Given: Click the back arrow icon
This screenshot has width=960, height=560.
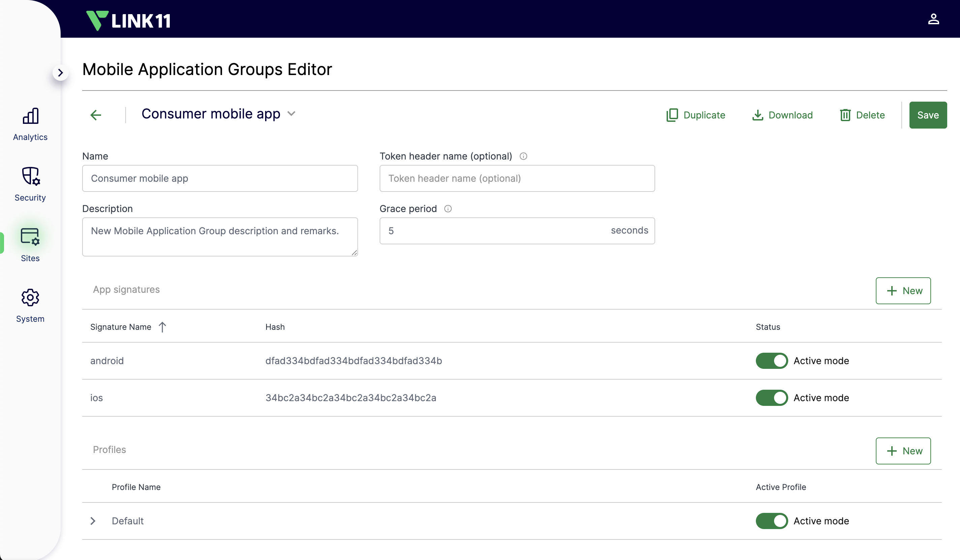Looking at the screenshot, I should tap(96, 115).
